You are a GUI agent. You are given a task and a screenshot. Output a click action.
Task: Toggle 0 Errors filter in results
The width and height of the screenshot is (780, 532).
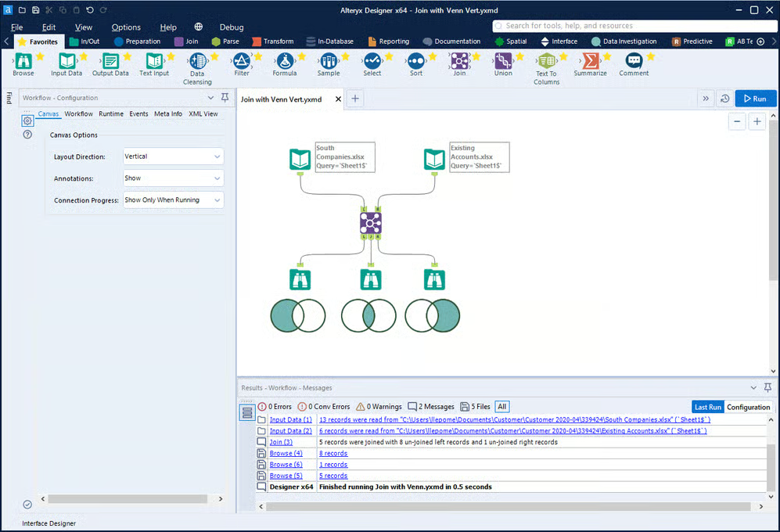pos(275,407)
